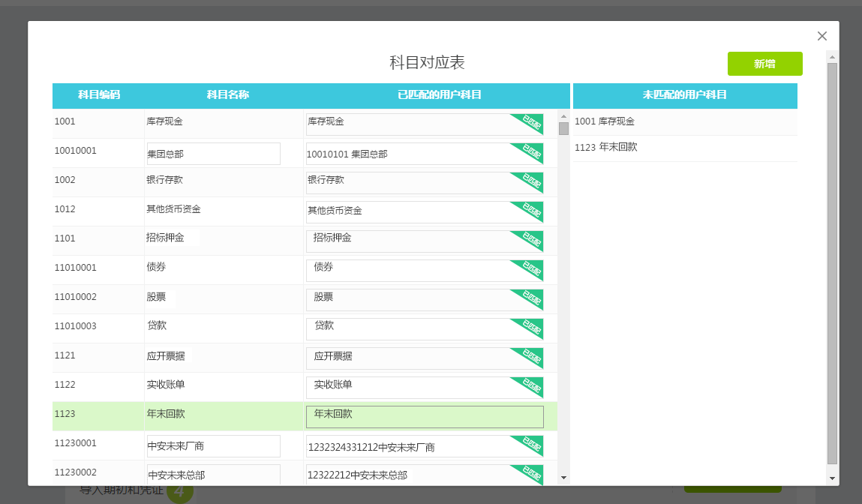Click the matched 股票 field in row 11010002
862x504 pixels.
click(425, 299)
